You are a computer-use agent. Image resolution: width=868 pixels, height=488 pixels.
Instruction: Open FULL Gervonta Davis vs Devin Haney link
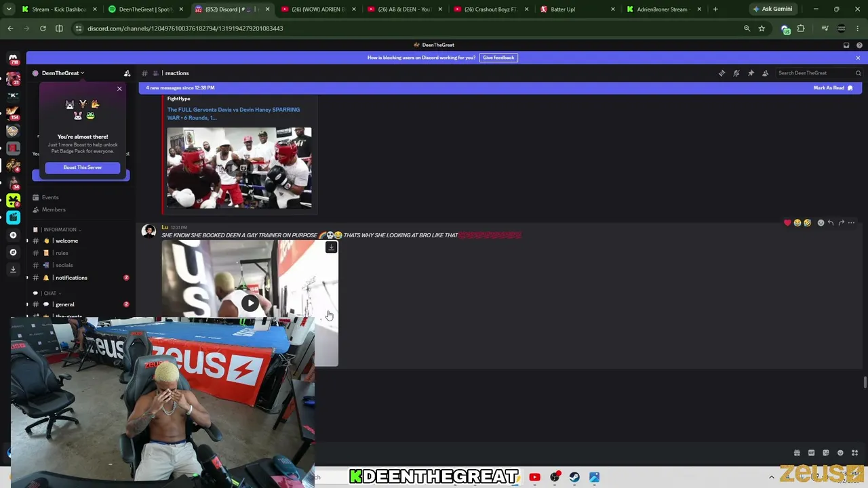(233, 114)
